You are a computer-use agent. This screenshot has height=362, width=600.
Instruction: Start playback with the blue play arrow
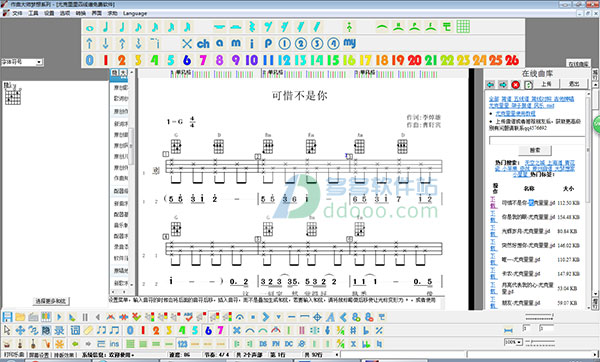click(x=59, y=317)
